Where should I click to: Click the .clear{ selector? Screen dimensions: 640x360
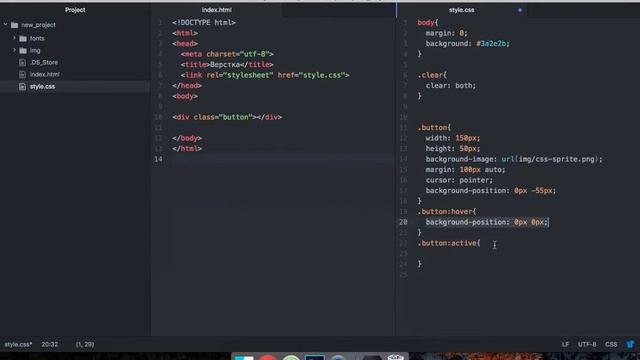[432, 75]
